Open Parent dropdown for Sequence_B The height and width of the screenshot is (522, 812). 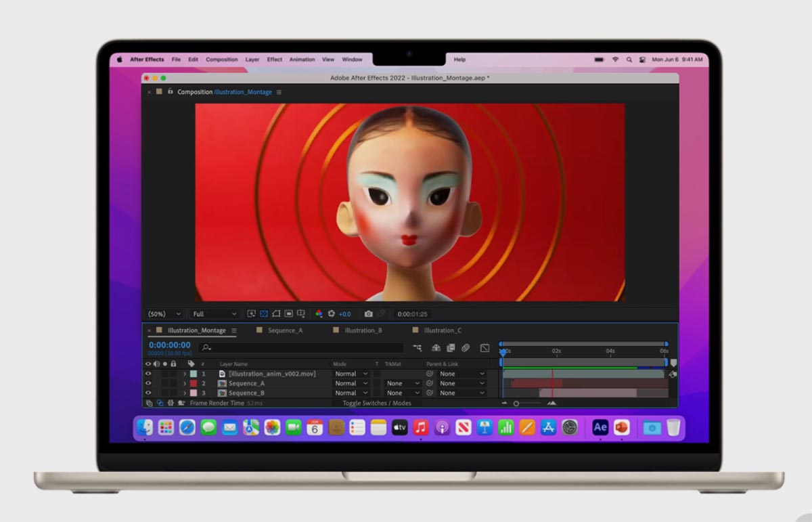coord(462,393)
